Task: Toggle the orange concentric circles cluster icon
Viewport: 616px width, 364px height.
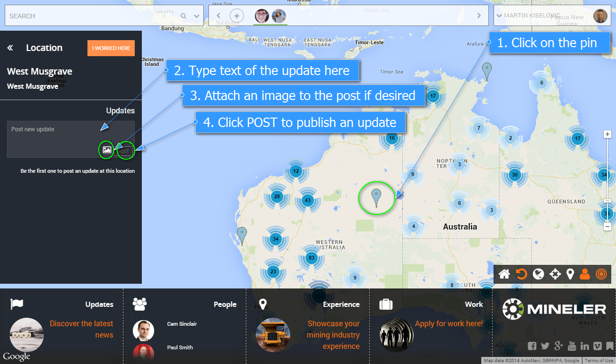Action: coord(601,274)
